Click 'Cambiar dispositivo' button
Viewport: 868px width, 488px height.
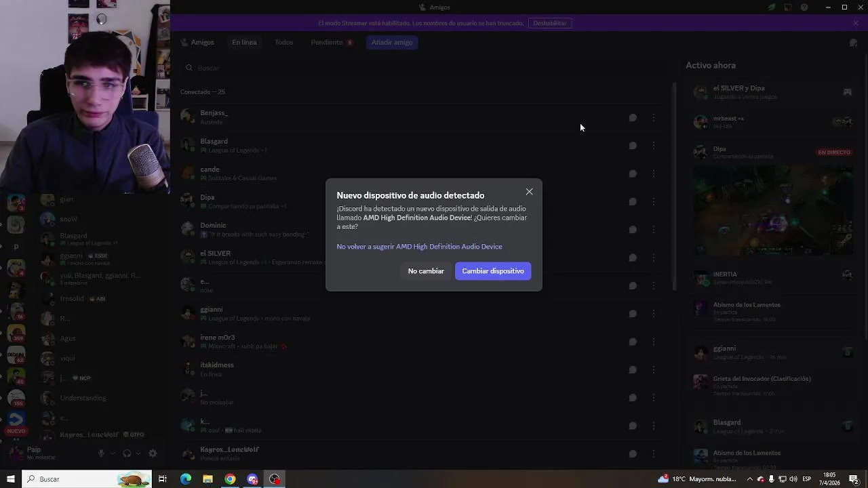pyautogui.click(x=493, y=271)
